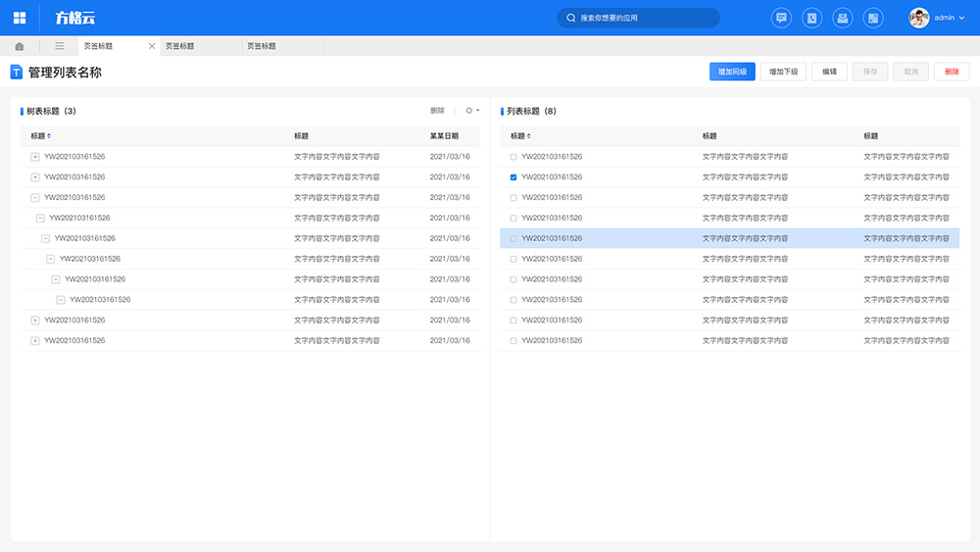Click the blue T document icon

point(17,73)
